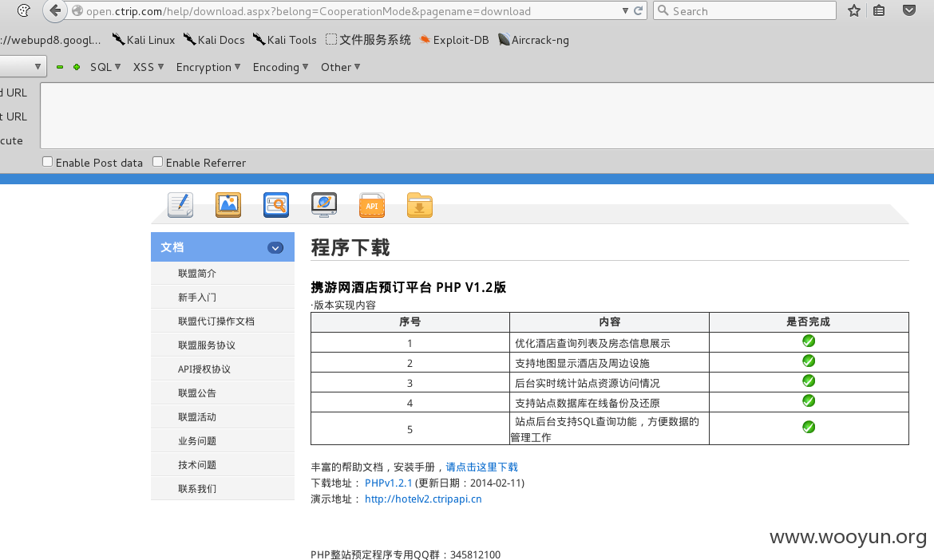Click the Load URL button
Screen dimensions: 934x560
coord(14,93)
